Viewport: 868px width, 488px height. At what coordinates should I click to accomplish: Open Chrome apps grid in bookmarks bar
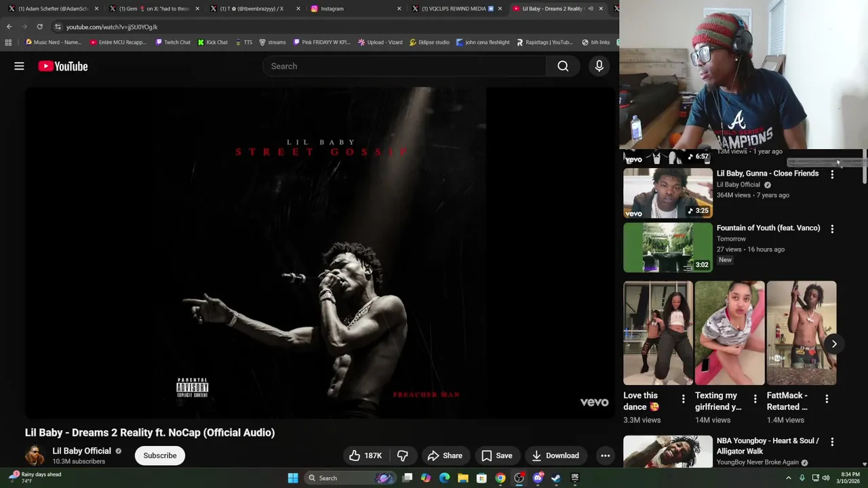click(8, 42)
